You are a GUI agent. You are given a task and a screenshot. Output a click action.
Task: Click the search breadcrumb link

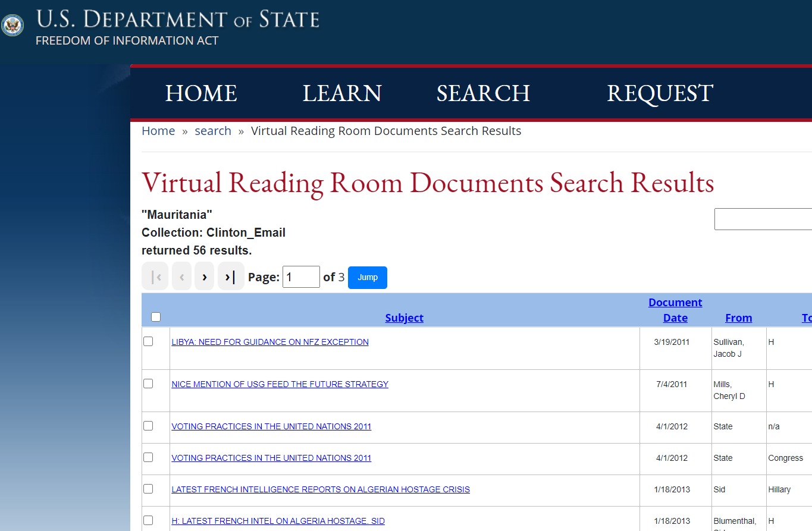[x=213, y=131]
